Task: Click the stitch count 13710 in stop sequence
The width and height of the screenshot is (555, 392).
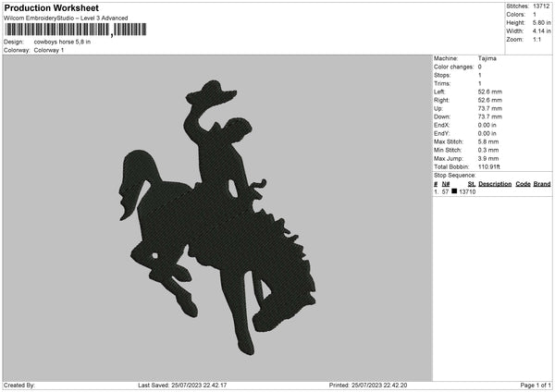Action: coord(467,191)
